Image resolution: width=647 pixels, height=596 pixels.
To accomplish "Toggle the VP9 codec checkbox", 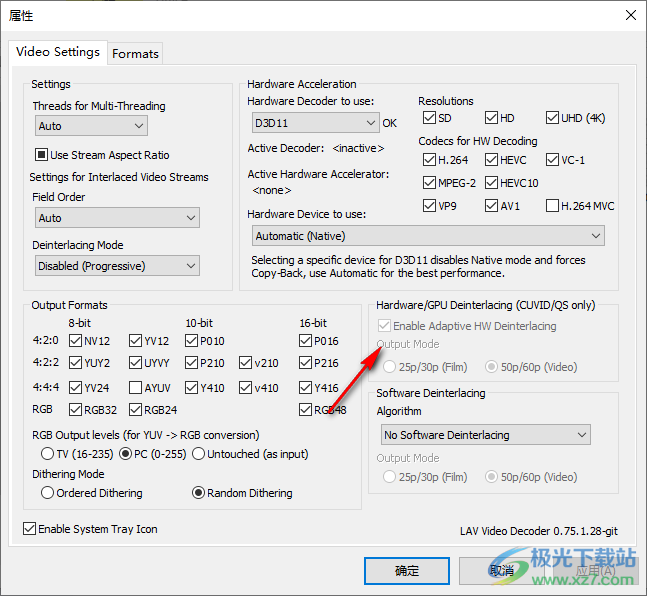I will coord(429,206).
